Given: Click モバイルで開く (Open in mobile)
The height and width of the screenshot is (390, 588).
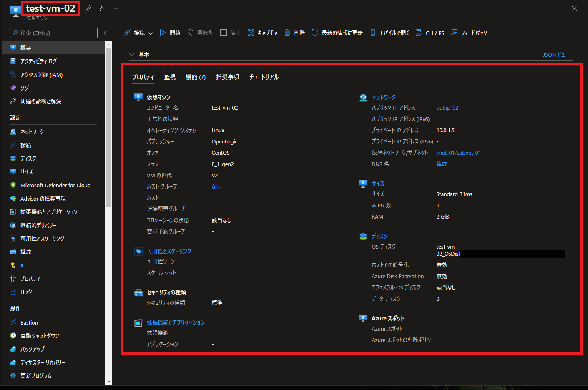Looking at the screenshot, I should pos(389,33).
